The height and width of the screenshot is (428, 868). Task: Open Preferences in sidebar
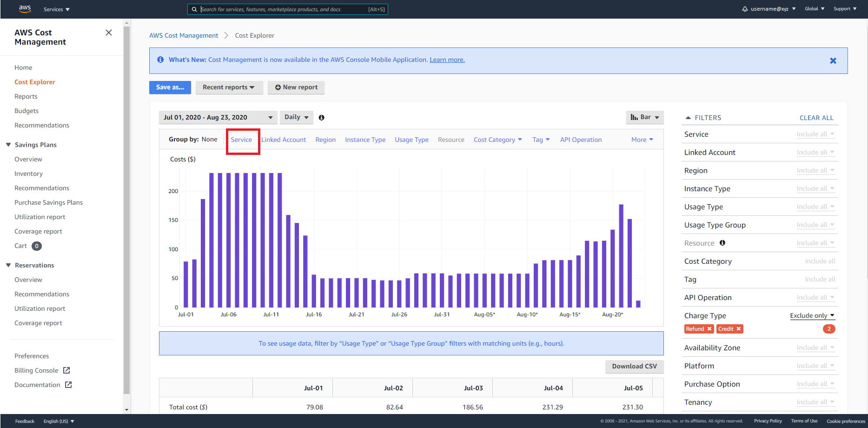click(x=32, y=356)
